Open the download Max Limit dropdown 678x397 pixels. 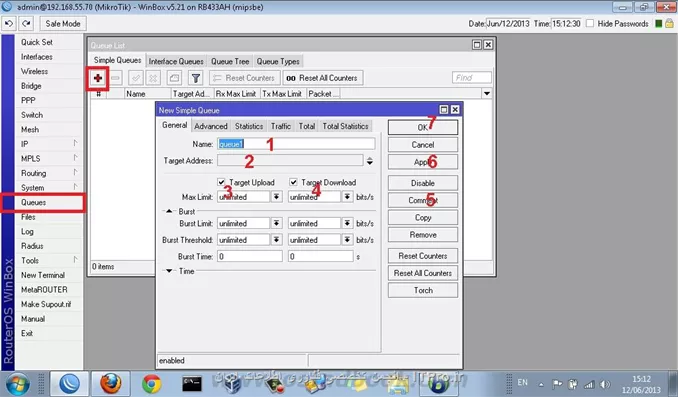tap(347, 197)
